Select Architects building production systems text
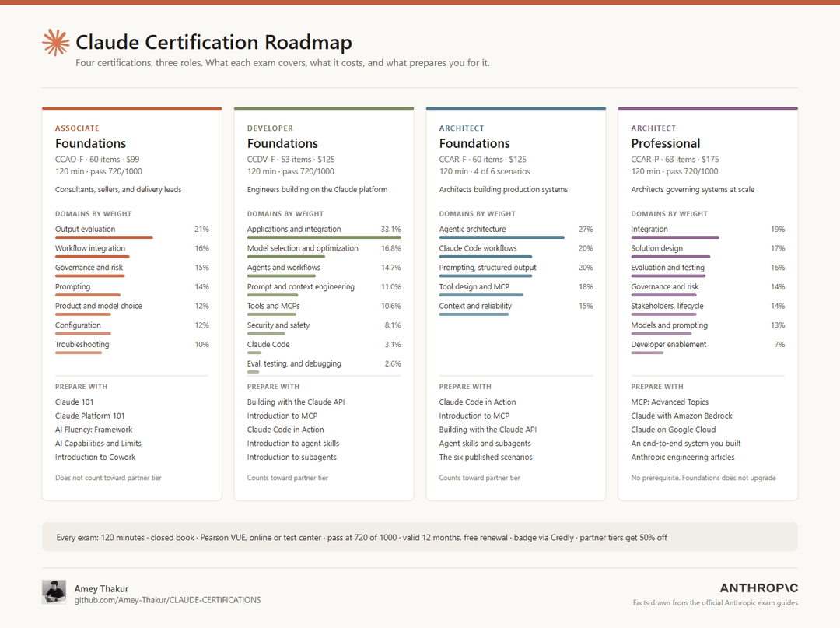This screenshot has height=628, width=840. click(x=503, y=189)
